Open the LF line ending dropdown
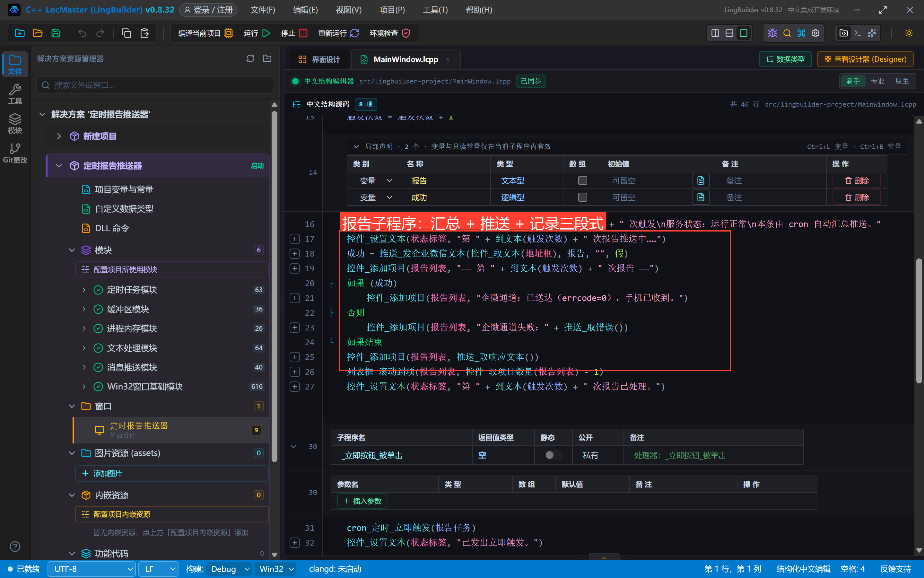Viewport: 924px width, 578px height. click(x=158, y=569)
